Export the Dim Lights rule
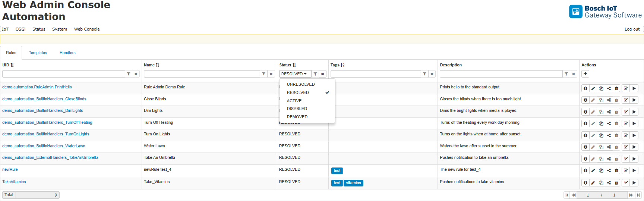The image size is (644, 201). click(609, 112)
